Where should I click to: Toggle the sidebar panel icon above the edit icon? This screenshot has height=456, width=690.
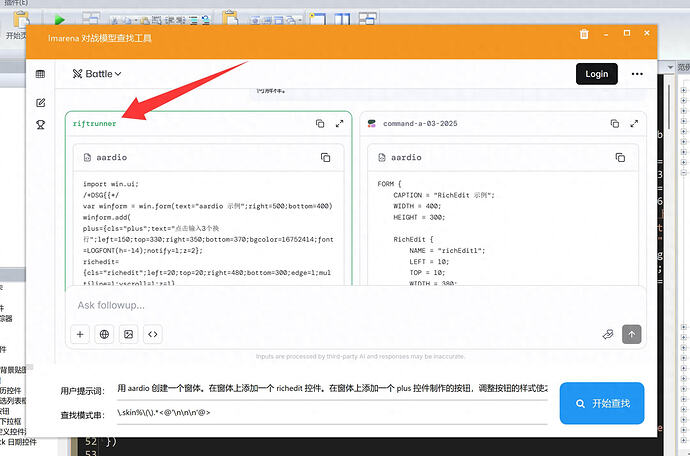click(x=40, y=74)
